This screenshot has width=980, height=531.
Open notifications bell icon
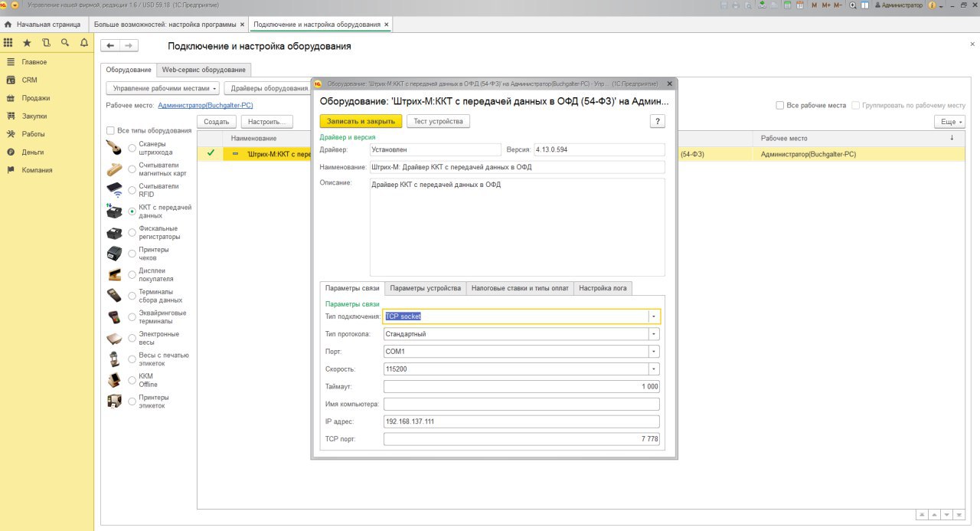(x=84, y=43)
